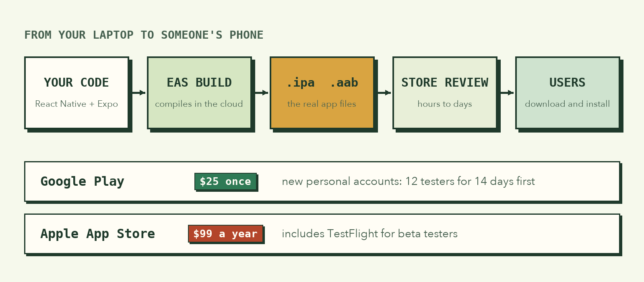Select the Apple App Store label
The height and width of the screenshot is (282, 644).
pos(98,234)
